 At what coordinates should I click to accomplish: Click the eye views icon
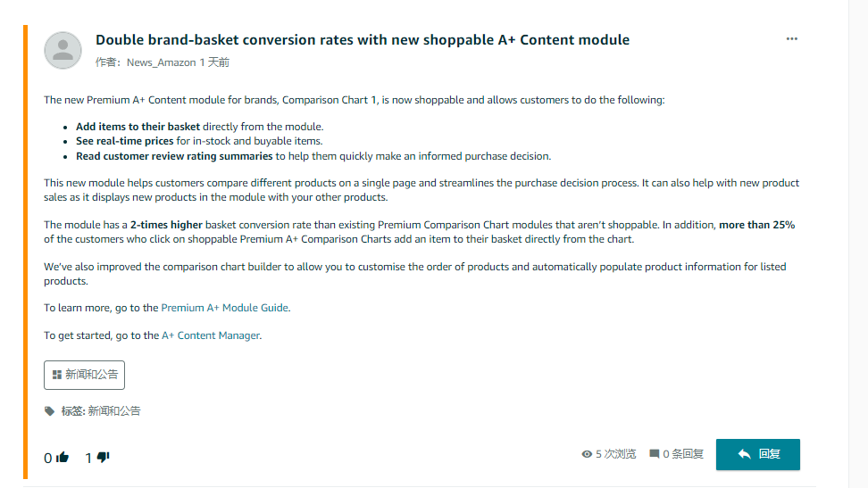587,454
